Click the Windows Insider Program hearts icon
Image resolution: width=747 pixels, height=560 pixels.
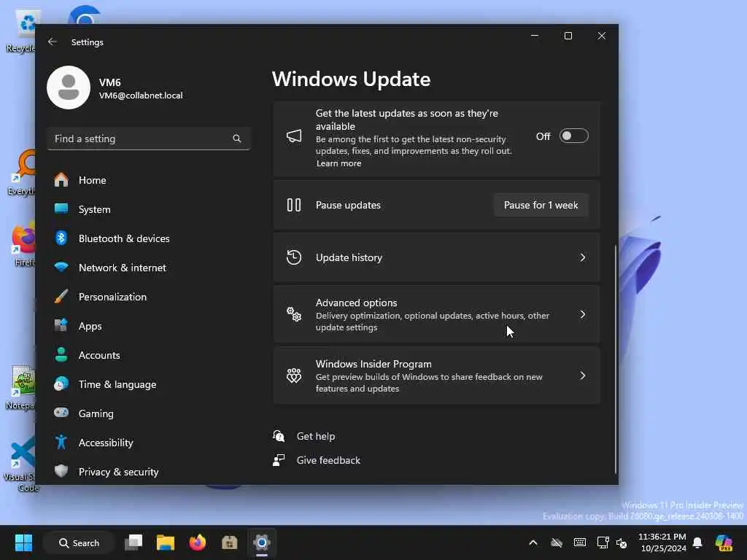click(x=294, y=376)
